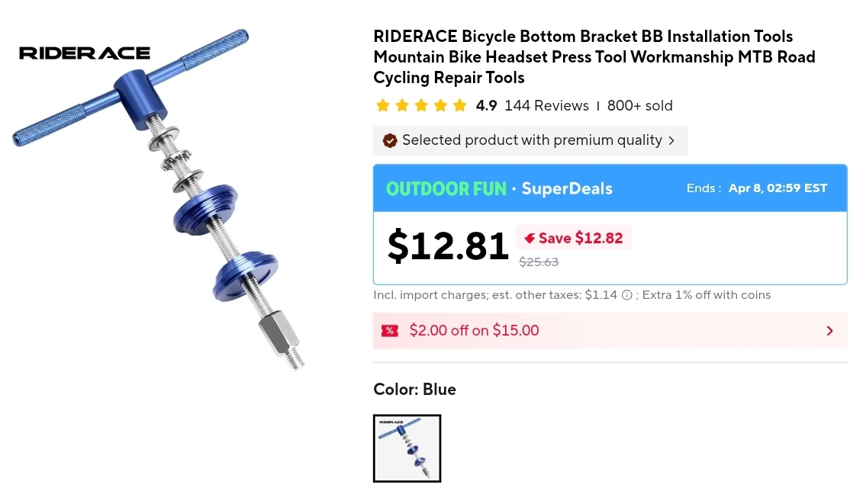863x504 pixels.
Task: Click the red down-arrow Save icon
Action: coord(530,239)
